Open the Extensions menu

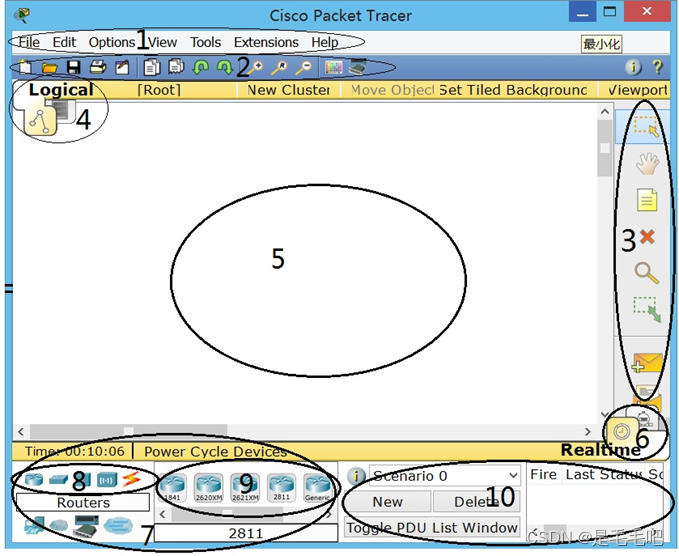point(266,42)
